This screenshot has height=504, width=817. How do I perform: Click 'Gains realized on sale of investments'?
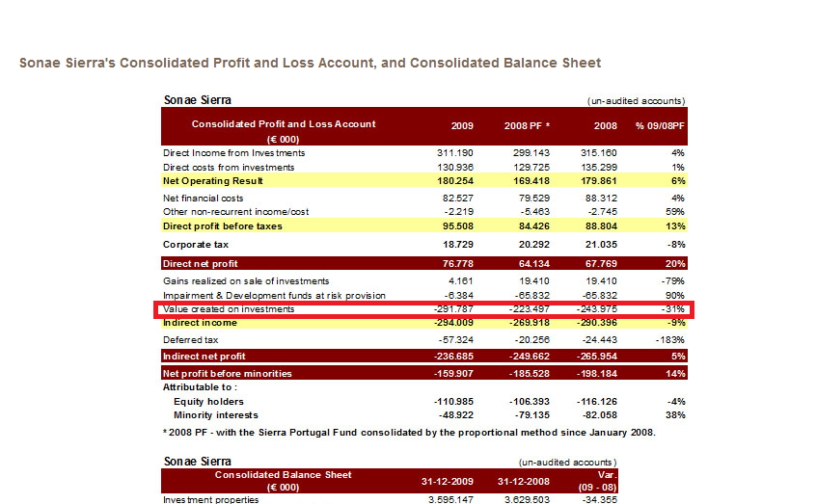(x=246, y=281)
